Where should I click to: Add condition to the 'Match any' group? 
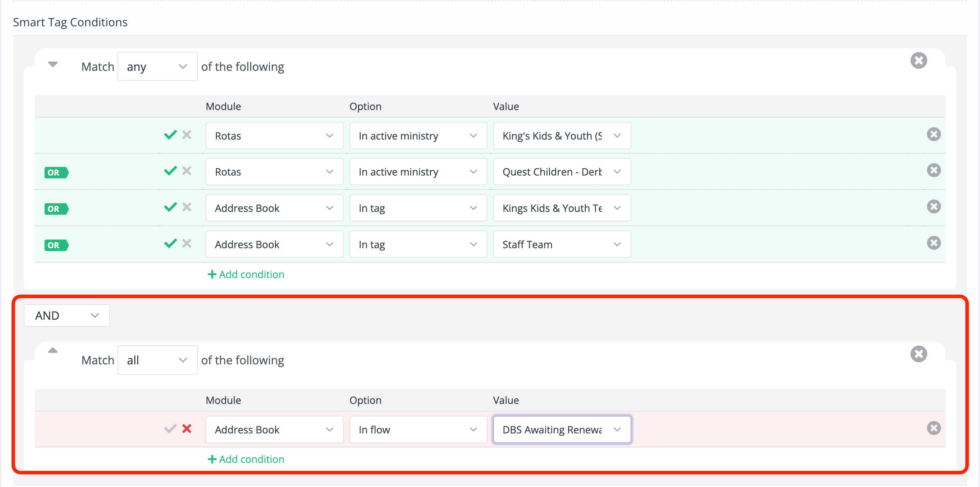pyautogui.click(x=246, y=274)
